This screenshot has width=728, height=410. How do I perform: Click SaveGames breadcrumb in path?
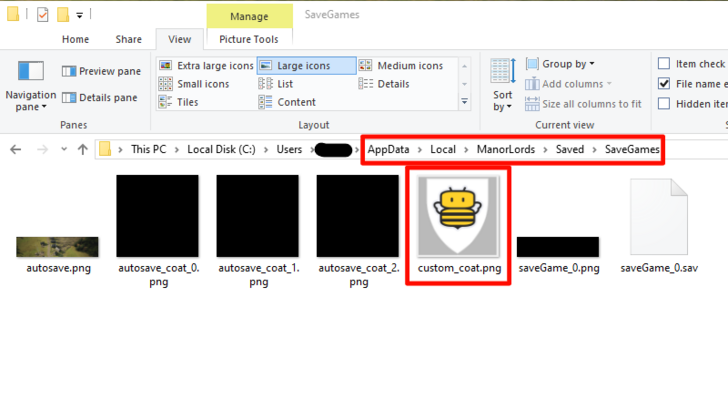(632, 150)
